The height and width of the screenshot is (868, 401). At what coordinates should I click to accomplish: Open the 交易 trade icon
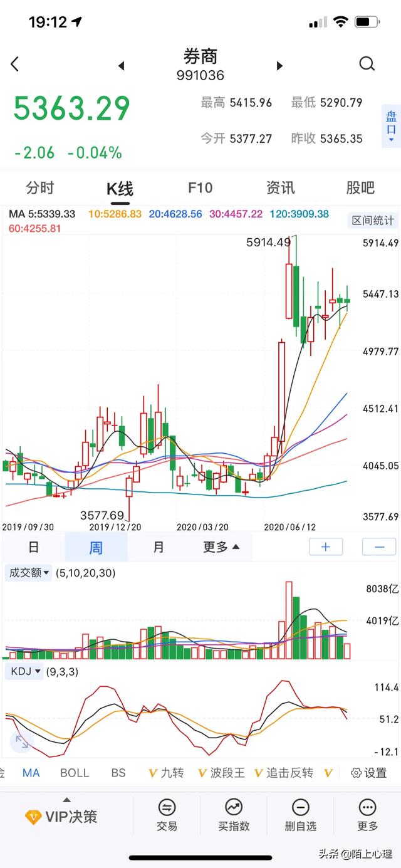point(167,815)
